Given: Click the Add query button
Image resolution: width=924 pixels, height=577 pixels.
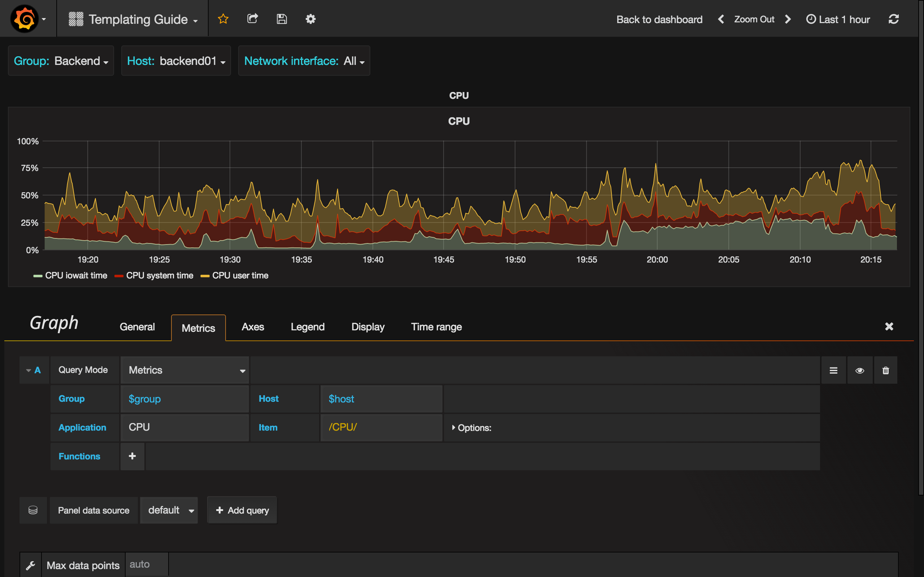Looking at the screenshot, I should click(x=242, y=511).
